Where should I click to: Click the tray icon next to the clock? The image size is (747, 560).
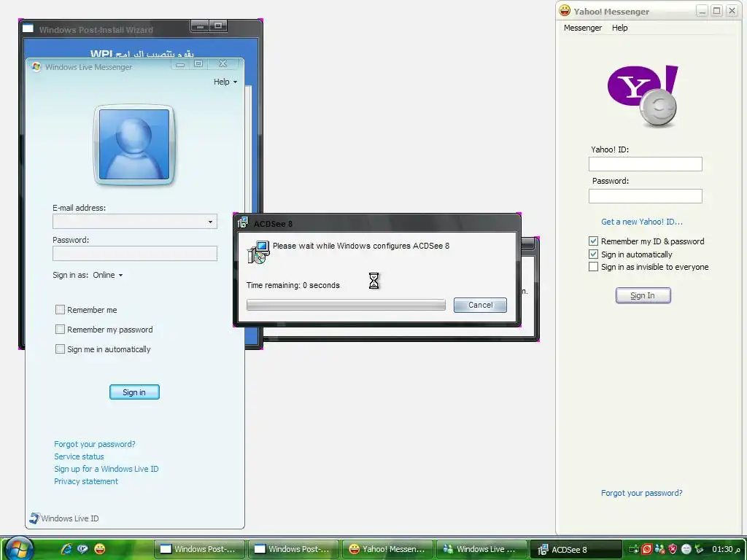(699, 549)
